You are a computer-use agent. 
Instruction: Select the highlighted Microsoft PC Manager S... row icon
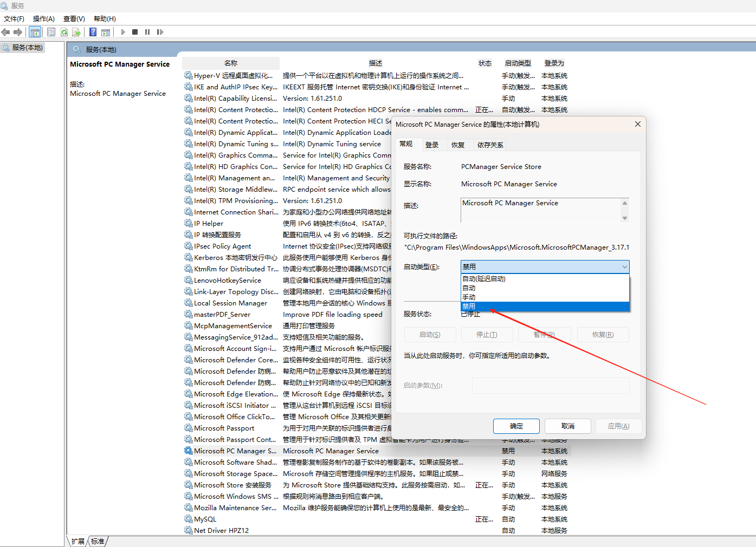click(x=188, y=451)
